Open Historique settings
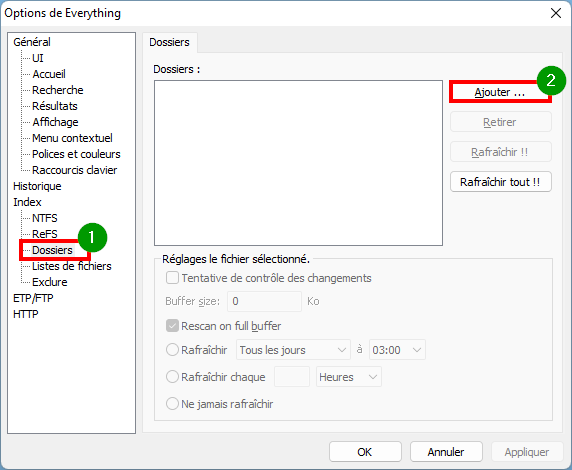This screenshot has width=572, height=470. (37, 186)
